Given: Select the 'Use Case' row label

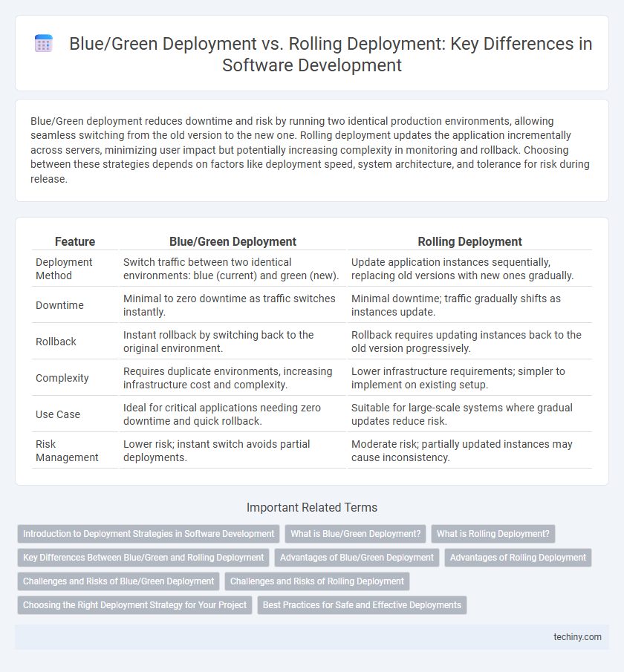Looking at the screenshot, I should [58, 414].
